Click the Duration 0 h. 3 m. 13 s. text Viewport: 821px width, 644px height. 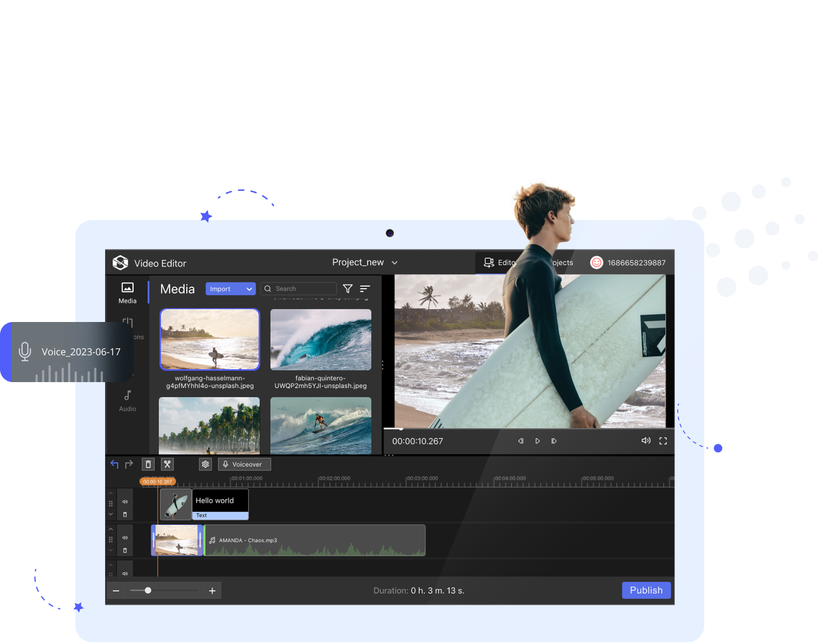(x=419, y=590)
